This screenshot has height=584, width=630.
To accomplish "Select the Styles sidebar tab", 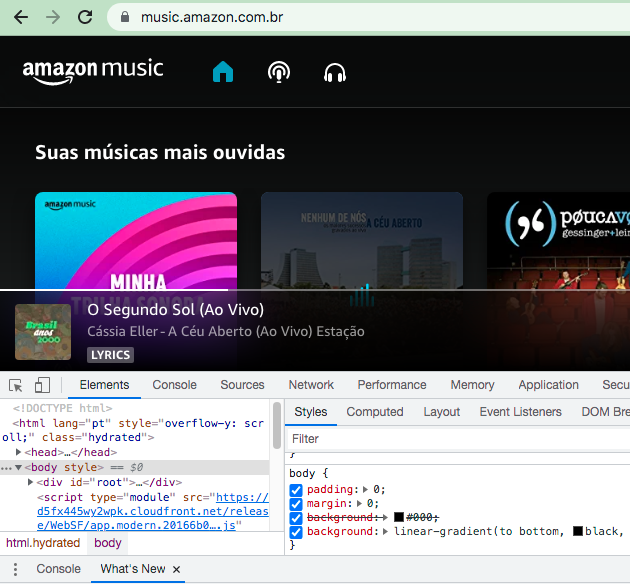I will [311, 412].
